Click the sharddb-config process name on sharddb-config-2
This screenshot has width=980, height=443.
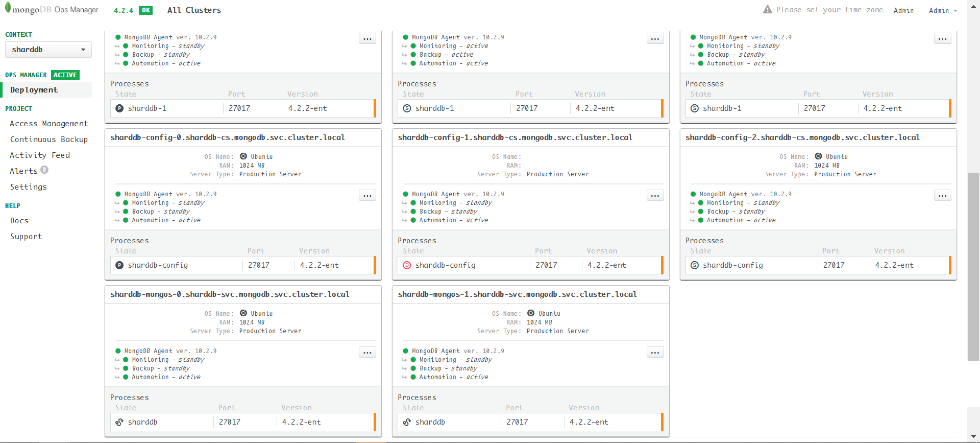(x=732, y=265)
